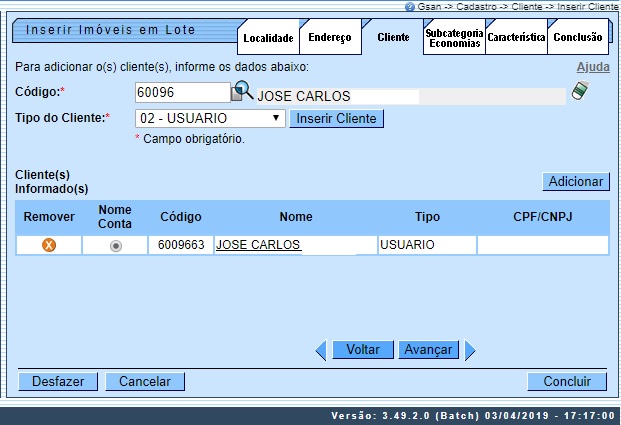The image size is (621, 425).
Task: Click the Gsan breadcrumb path text
Action: [x=517, y=7]
